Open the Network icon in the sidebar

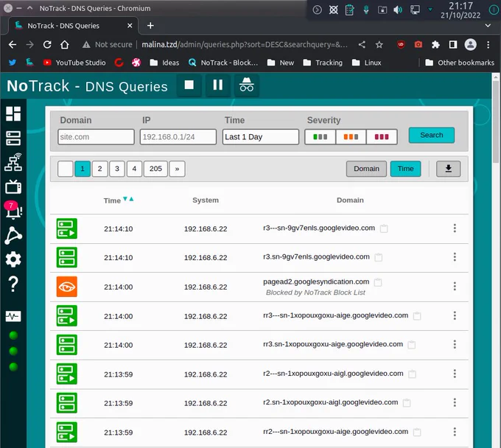(13, 162)
